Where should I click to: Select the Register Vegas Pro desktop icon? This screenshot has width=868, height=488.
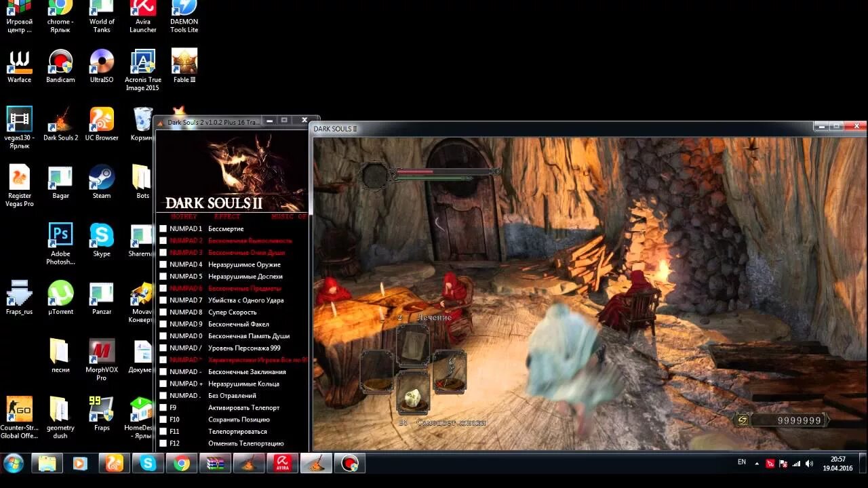pyautogui.click(x=19, y=186)
